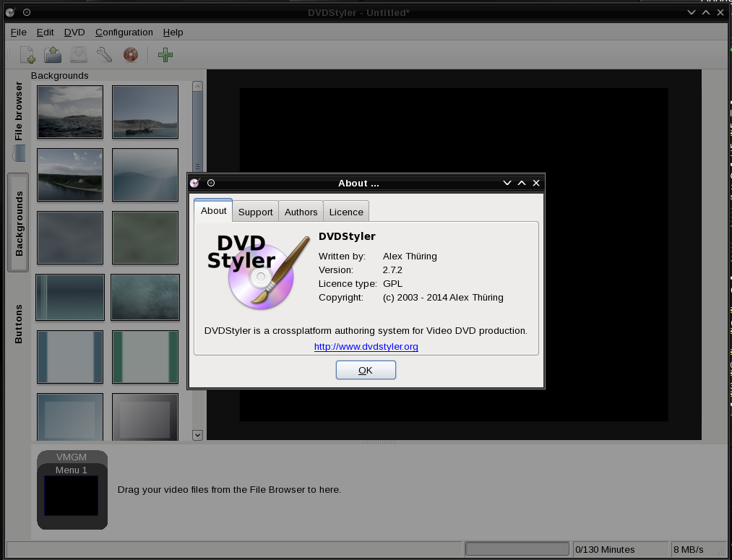The width and height of the screenshot is (732, 560).
Task: Select the blue framed rectangle background
Action: [x=70, y=417]
